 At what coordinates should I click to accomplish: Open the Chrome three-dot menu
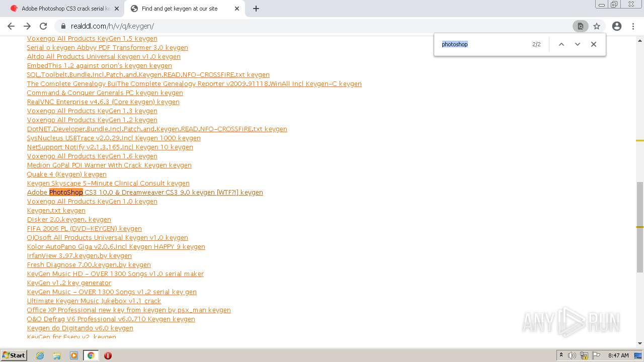click(x=633, y=26)
